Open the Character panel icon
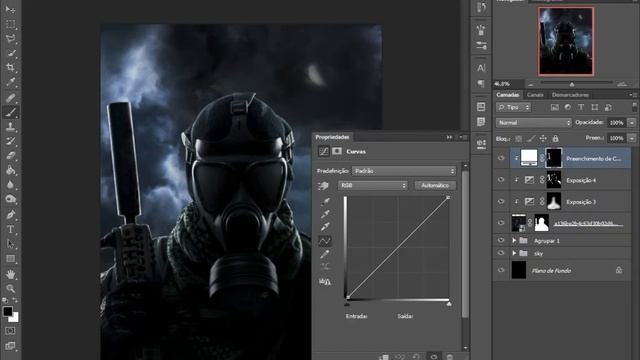Viewport: 640px width, 360px height. [481, 68]
